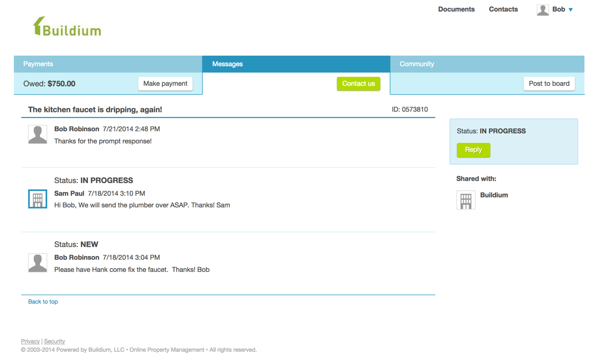The image size is (602, 364).
Task: Click the Make payment button
Action: click(x=165, y=83)
